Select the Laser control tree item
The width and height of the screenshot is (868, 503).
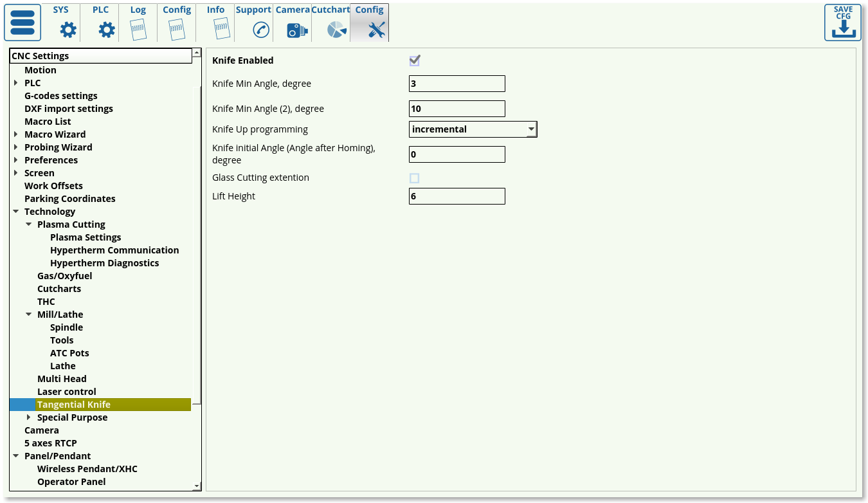click(x=66, y=392)
